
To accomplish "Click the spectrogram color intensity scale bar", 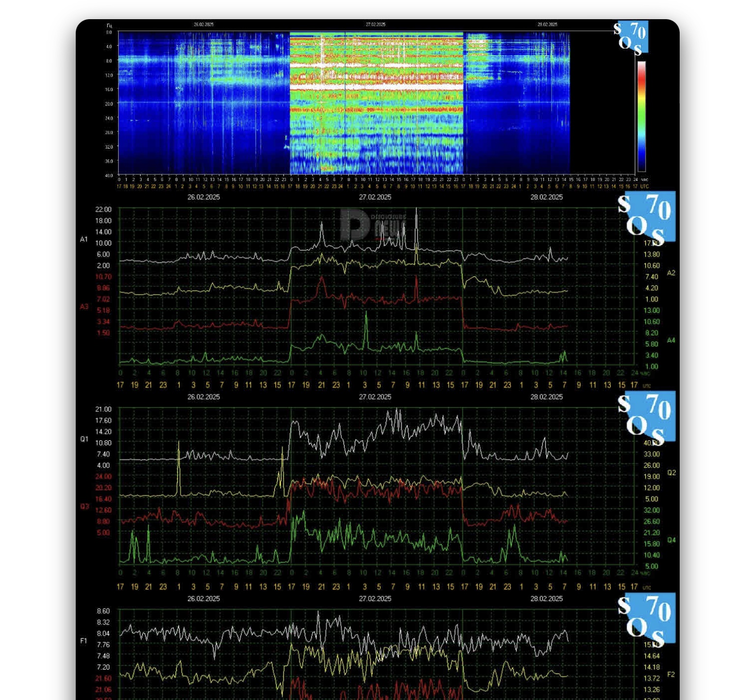I will coord(641,116).
